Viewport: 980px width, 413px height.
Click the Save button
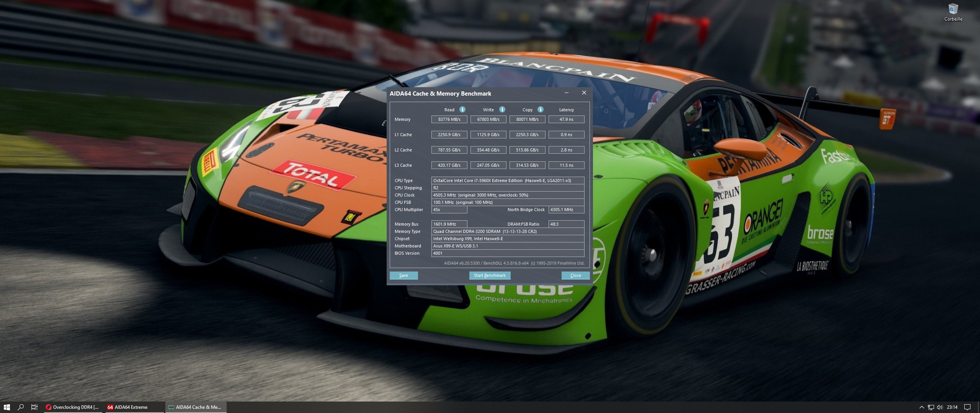pyautogui.click(x=403, y=275)
